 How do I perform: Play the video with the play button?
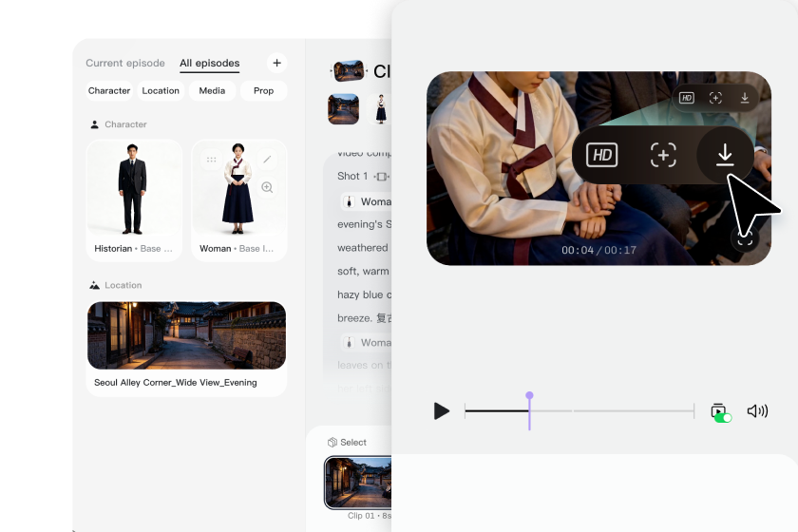(x=441, y=410)
